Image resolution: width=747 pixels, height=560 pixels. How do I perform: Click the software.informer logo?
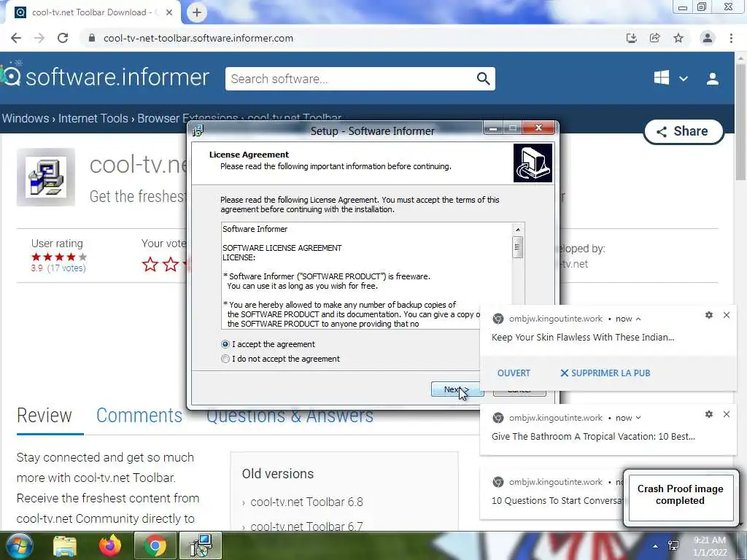(105, 77)
